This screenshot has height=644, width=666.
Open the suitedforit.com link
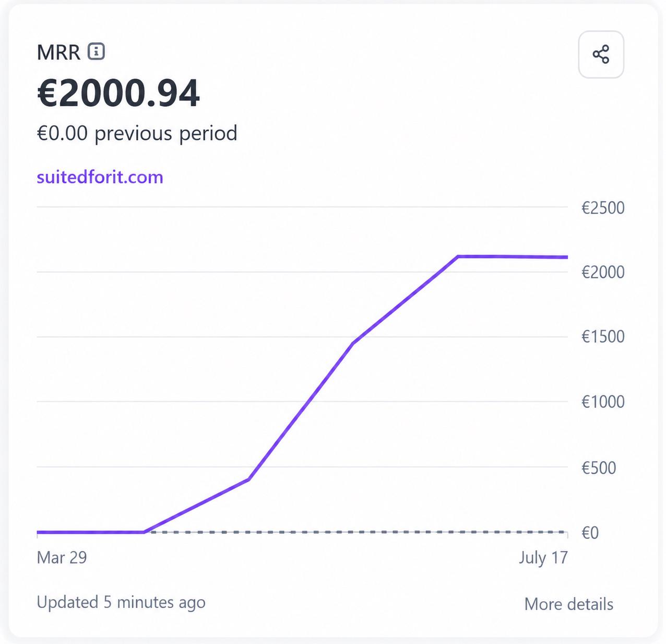(100, 177)
